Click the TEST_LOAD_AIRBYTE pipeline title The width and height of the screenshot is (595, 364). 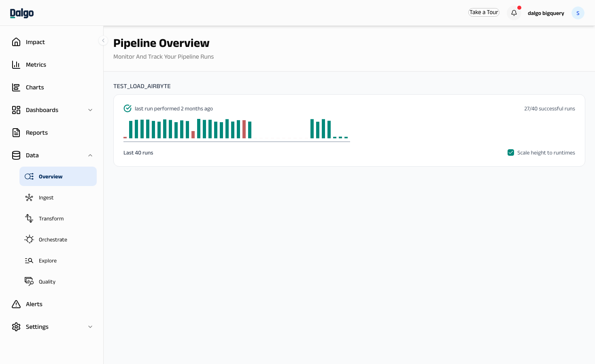(x=142, y=86)
